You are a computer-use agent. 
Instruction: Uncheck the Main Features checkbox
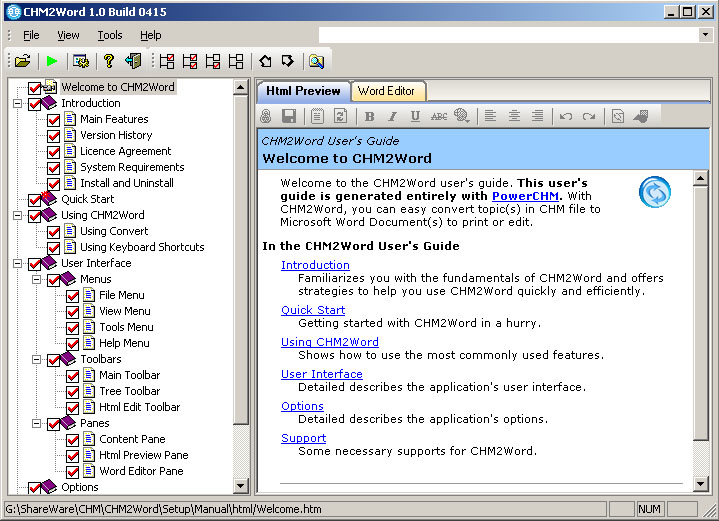tap(54, 120)
